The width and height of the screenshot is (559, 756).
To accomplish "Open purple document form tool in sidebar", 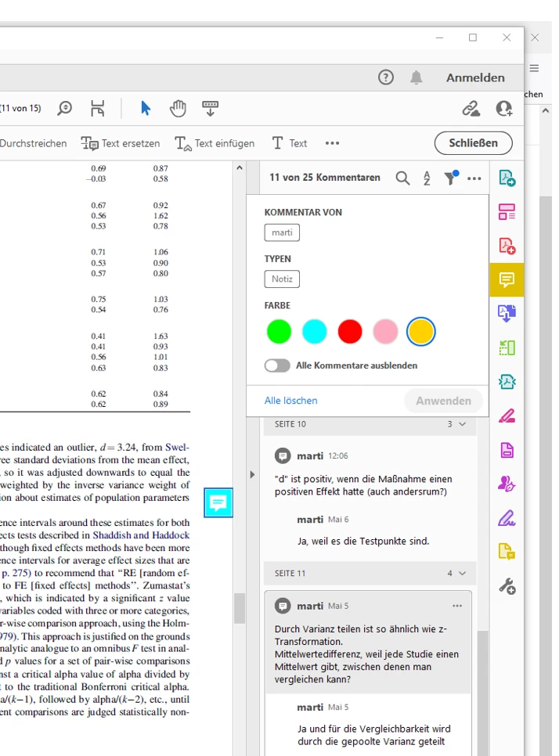I will click(507, 450).
